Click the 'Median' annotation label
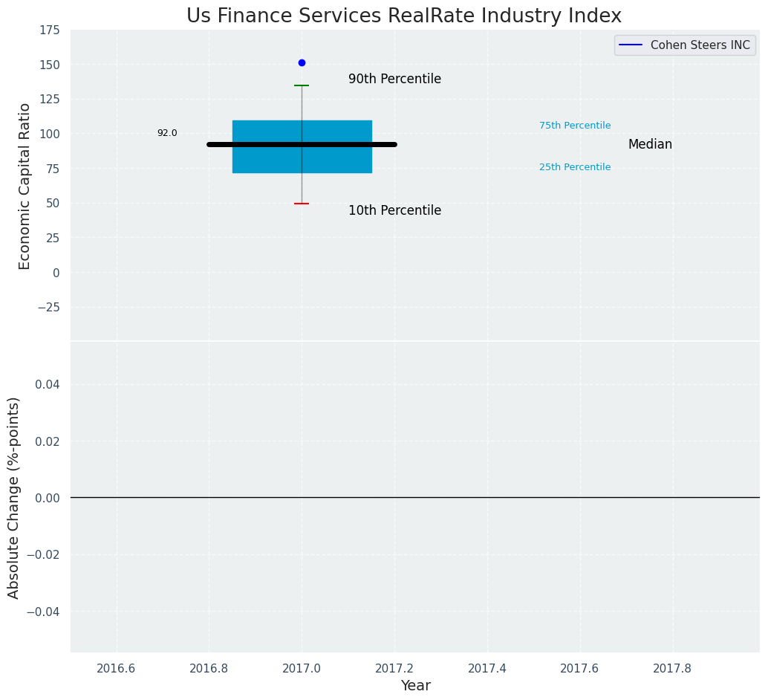The image size is (768, 700). pyautogui.click(x=650, y=145)
